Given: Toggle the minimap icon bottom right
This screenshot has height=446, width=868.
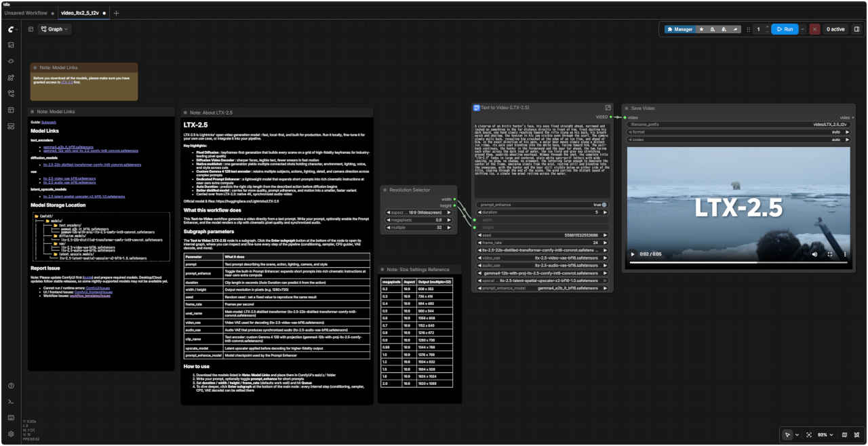Looking at the screenshot, I should 844,434.
